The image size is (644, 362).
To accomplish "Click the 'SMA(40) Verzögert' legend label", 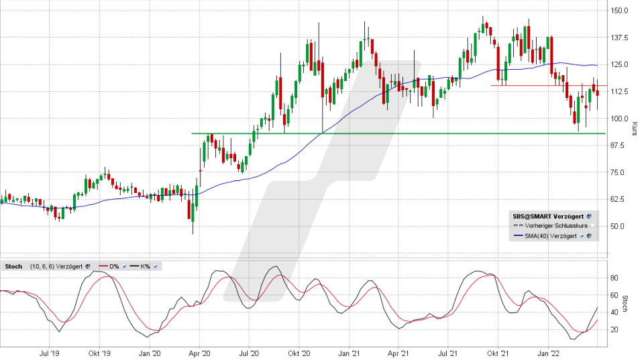I will (551, 235).
